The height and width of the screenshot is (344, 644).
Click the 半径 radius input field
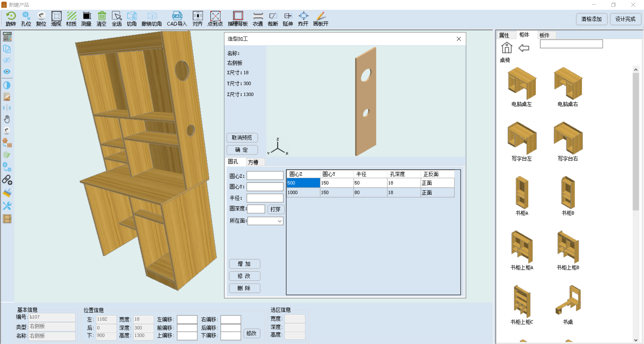coord(265,198)
